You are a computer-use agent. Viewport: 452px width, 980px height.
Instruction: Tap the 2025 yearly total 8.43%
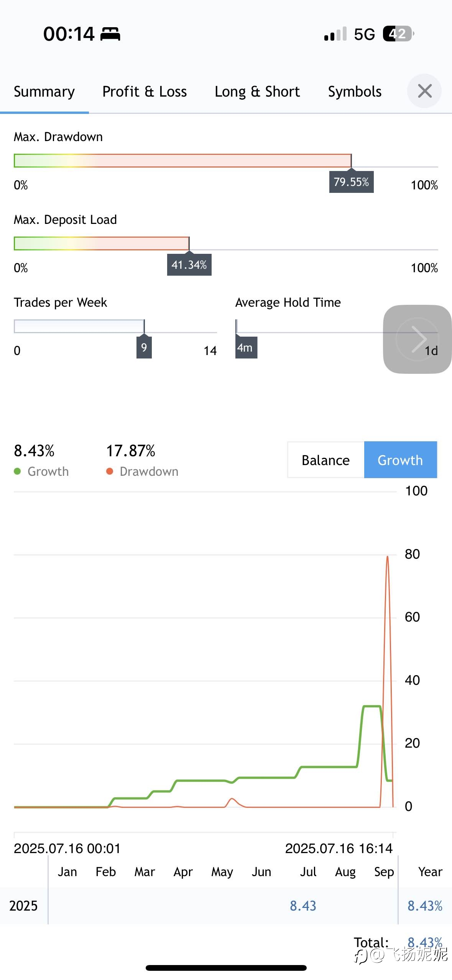(425, 906)
